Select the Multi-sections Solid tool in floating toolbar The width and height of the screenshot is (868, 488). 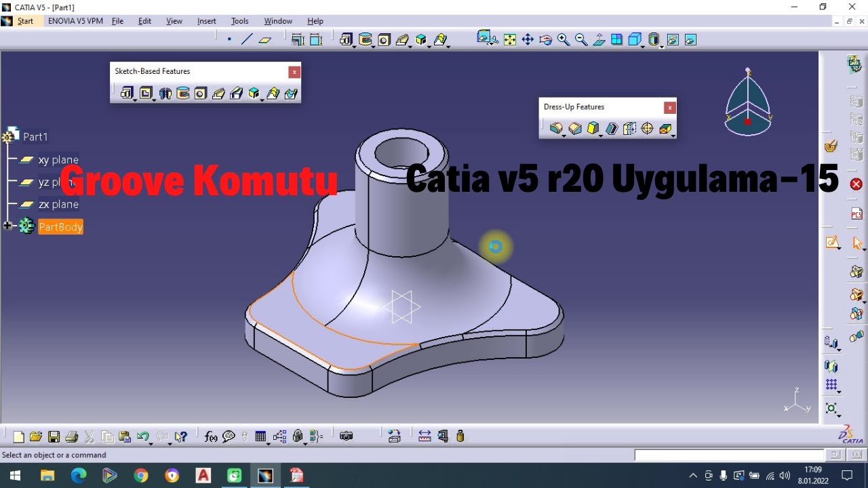(273, 94)
